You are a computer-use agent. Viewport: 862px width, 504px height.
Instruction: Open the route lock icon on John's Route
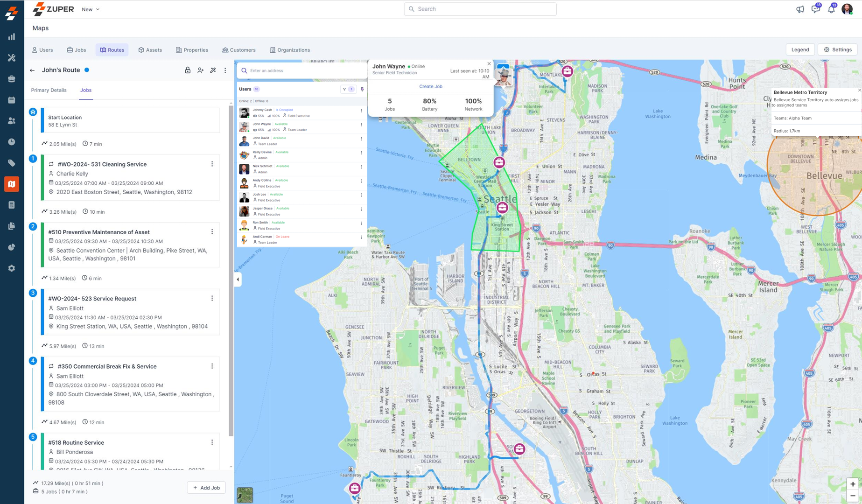coord(188,70)
